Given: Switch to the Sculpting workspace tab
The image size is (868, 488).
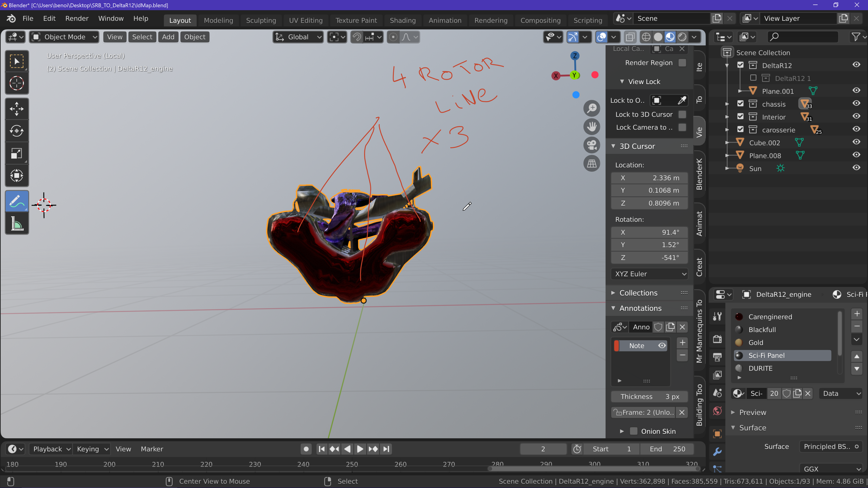Looking at the screenshot, I should 261,20.
